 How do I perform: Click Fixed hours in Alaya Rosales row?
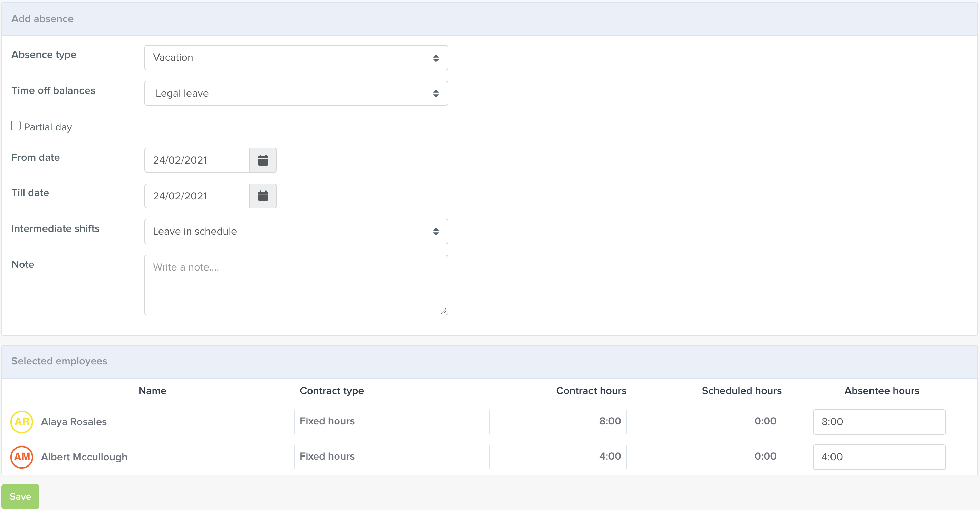[327, 421]
